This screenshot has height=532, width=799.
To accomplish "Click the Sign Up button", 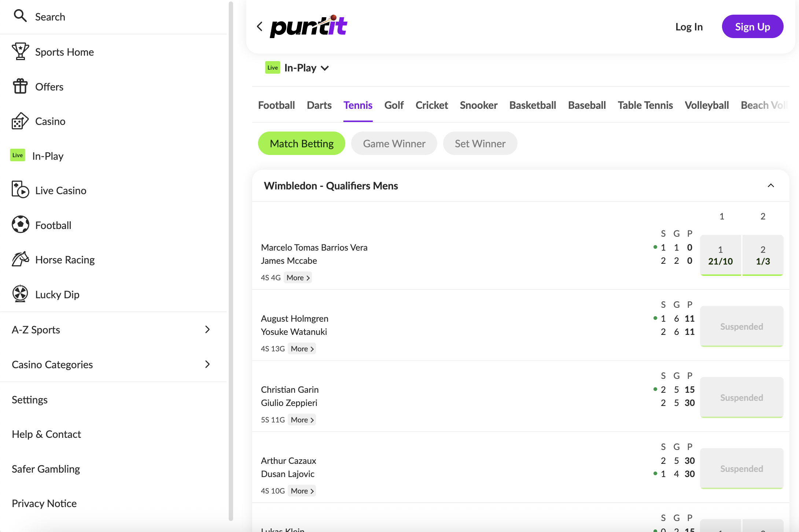I will [752, 26].
